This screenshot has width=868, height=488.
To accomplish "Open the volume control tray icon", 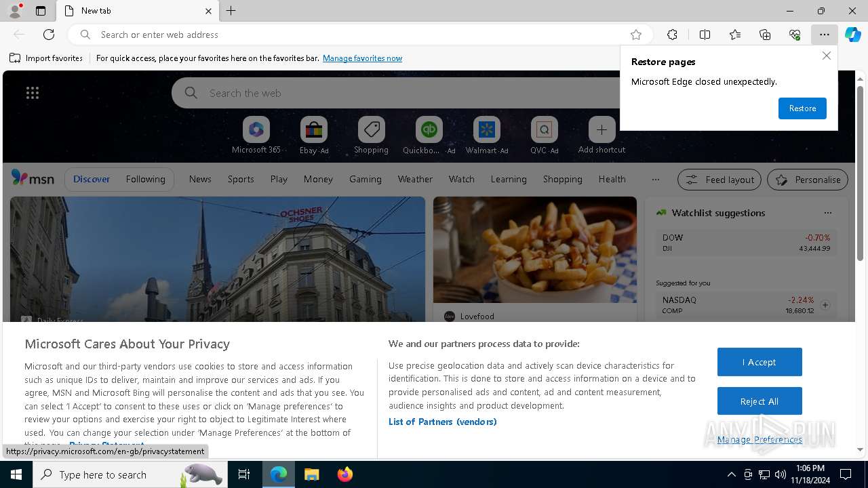I will tap(781, 474).
